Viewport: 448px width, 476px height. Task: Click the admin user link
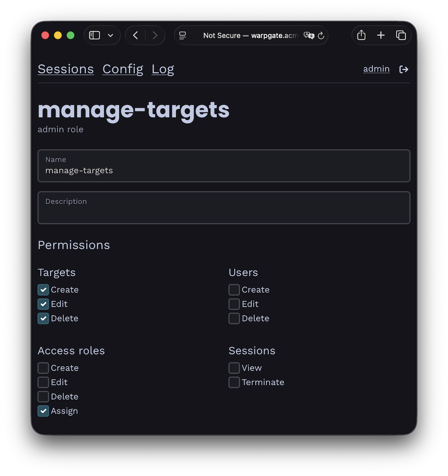(376, 69)
